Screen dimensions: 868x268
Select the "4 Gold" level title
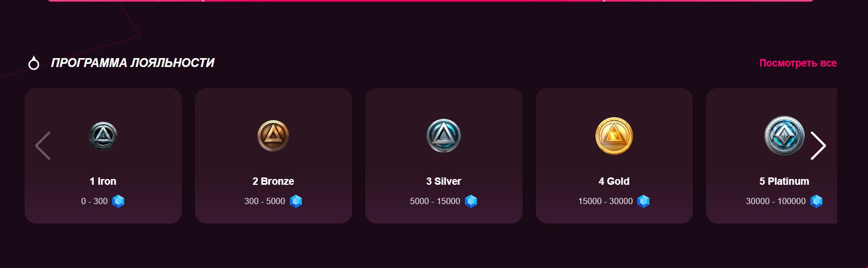(614, 181)
